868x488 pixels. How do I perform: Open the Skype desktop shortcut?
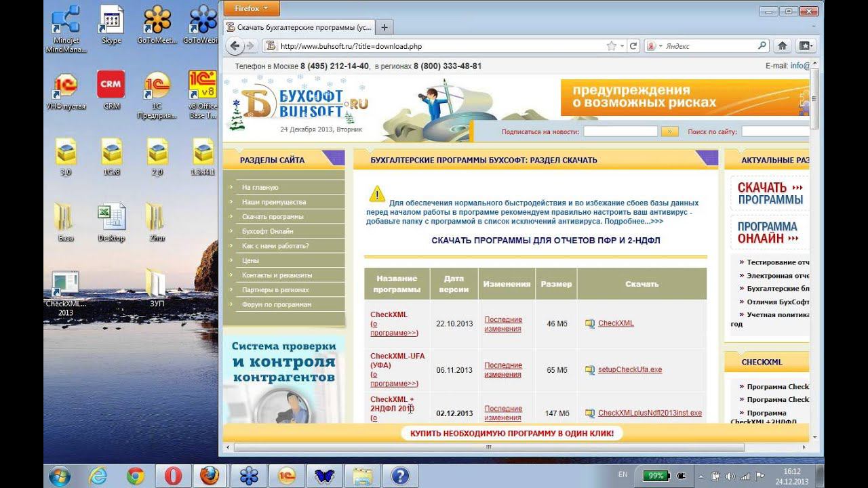click(x=111, y=25)
